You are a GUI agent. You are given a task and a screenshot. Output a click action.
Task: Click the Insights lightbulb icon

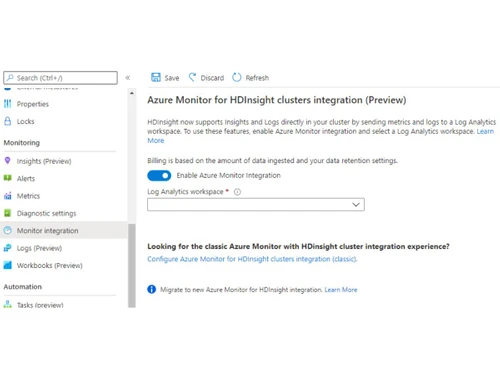[x=8, y=161]
